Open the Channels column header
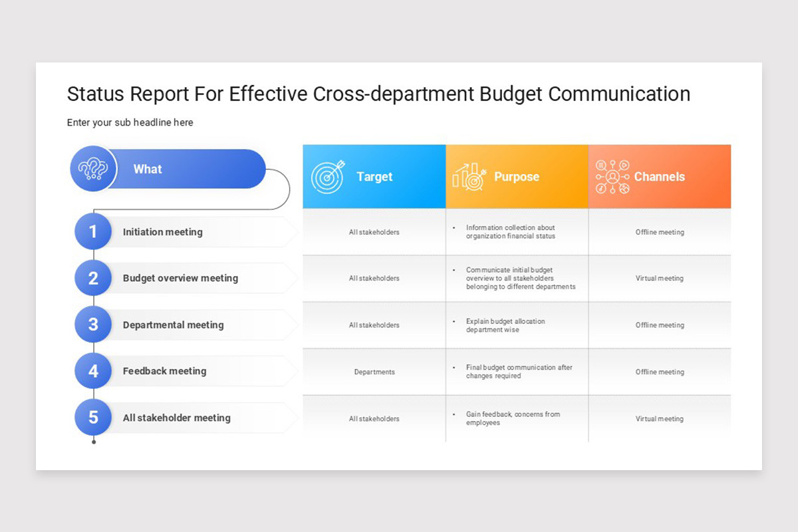Viewport: 798px width, 532px height. pyautogui.click(x=660, y=176)
